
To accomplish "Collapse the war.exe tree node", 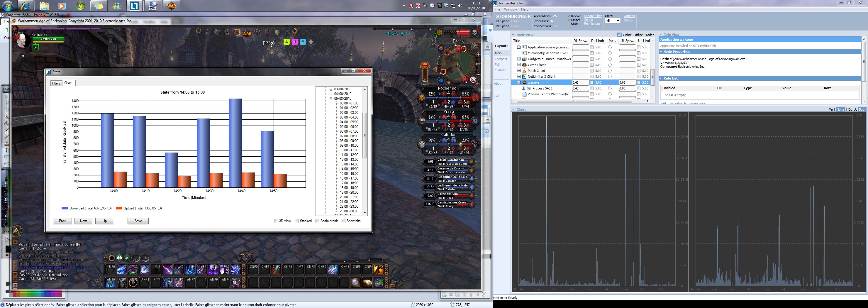I will coord(519,82).
